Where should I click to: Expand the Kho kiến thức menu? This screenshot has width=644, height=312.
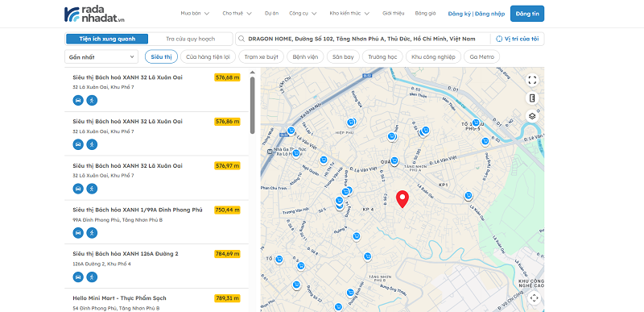(x=349, y=13)
